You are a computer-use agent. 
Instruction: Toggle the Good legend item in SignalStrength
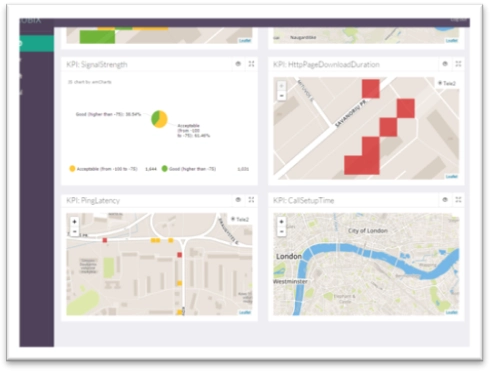pos(189,169)
